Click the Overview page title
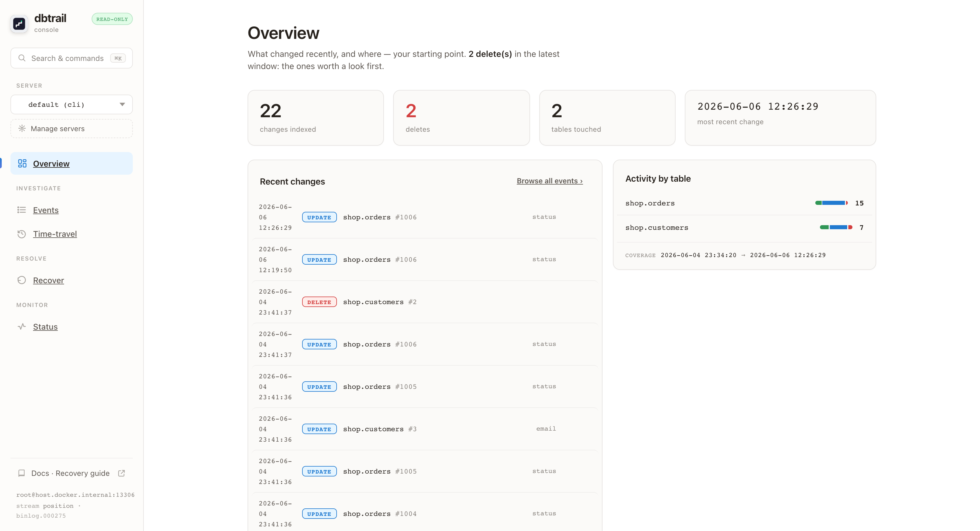 coord(284,33)
